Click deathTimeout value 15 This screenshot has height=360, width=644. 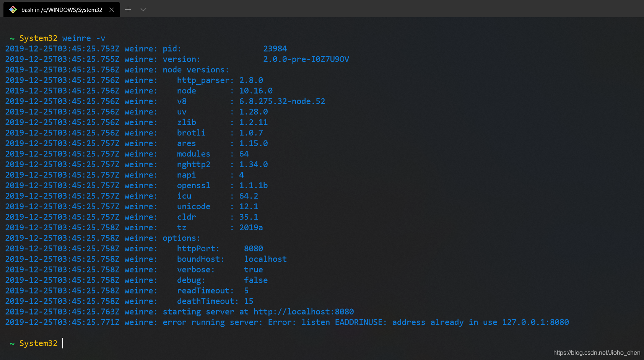click(249, 301)
